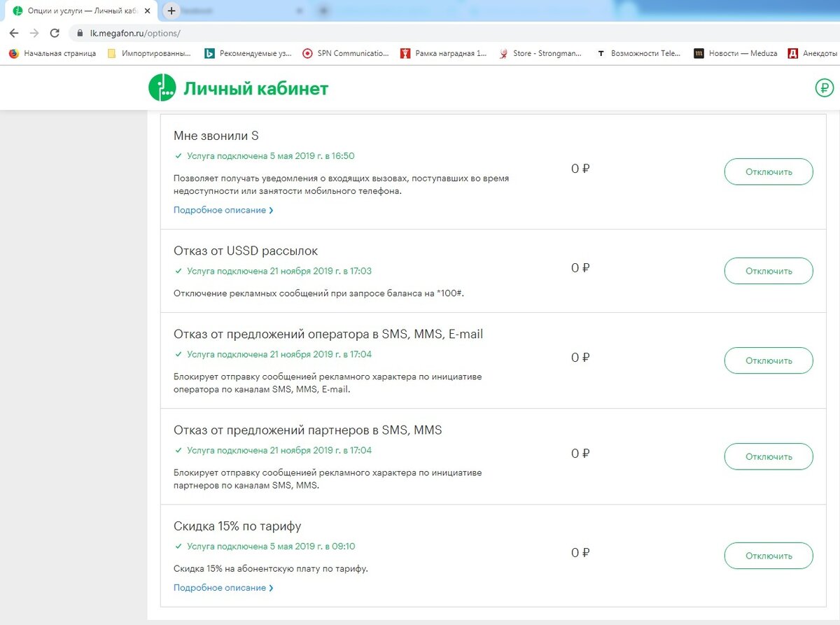Click the 0 ₽ price for Скидка 15%
Image resolution: width=840 pixels, height=625 pixels.
pyautogui.click(x=580, y=553)
